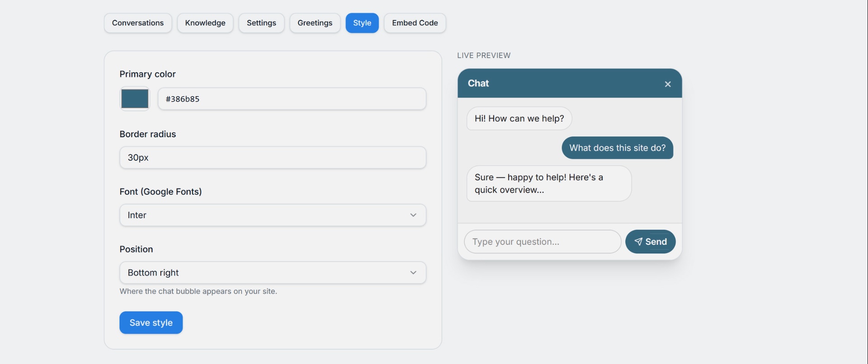Click the LIVE PREVIEW label

484,56
